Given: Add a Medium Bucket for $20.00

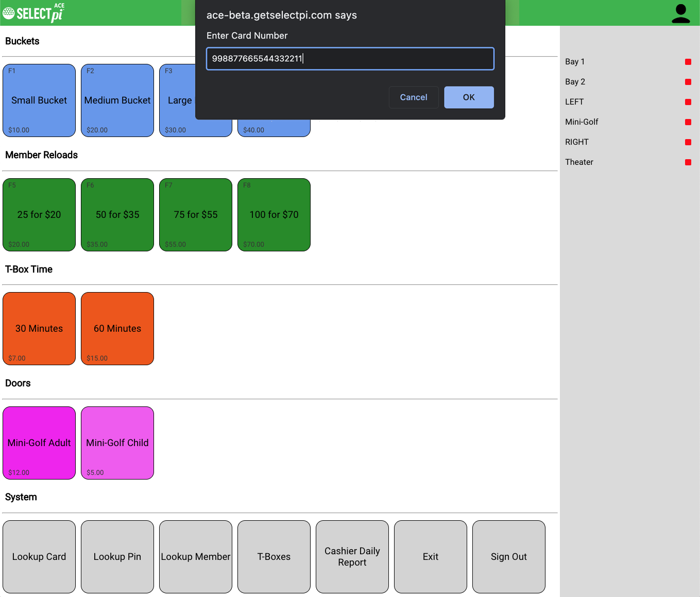Looking at the screenshot, I should pos(117,100).
